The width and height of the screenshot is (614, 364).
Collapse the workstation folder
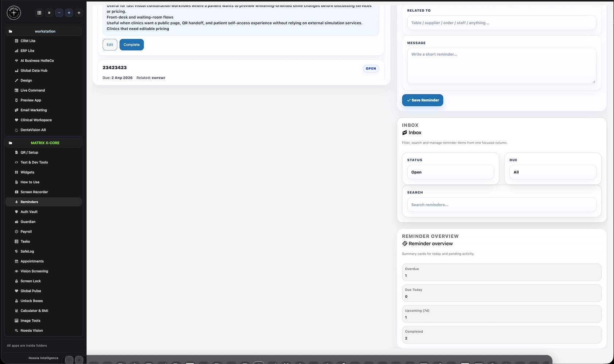coord(44,31)
